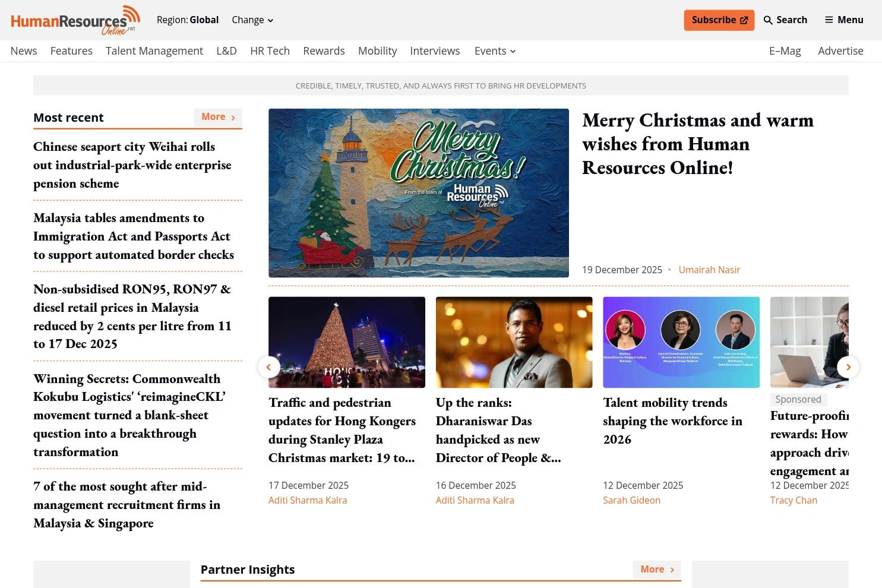Open the Mobility section

click(x=377, y=51)
